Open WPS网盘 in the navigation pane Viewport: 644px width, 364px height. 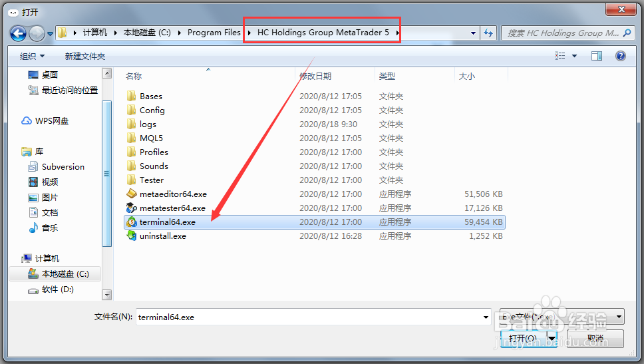(x=45, y=121)
